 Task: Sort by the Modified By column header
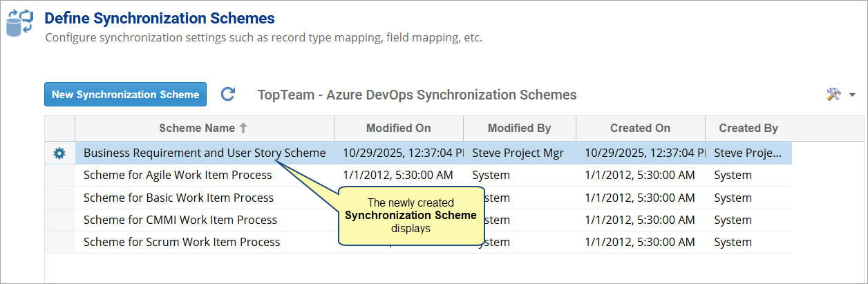(519, 128)
